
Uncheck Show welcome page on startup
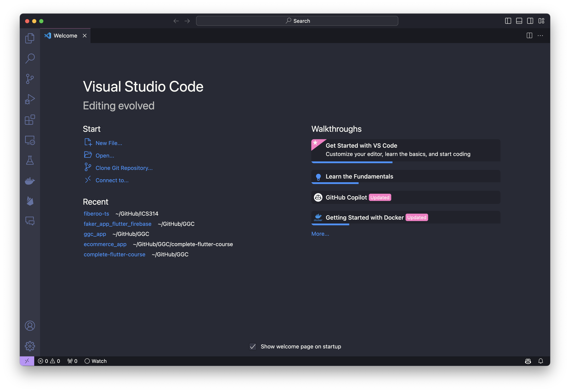(x=253, y=346)
